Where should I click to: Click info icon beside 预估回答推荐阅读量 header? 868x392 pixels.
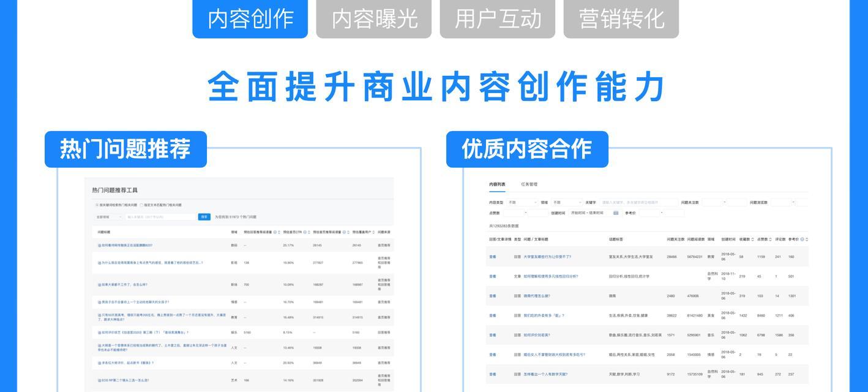[275, 232]
